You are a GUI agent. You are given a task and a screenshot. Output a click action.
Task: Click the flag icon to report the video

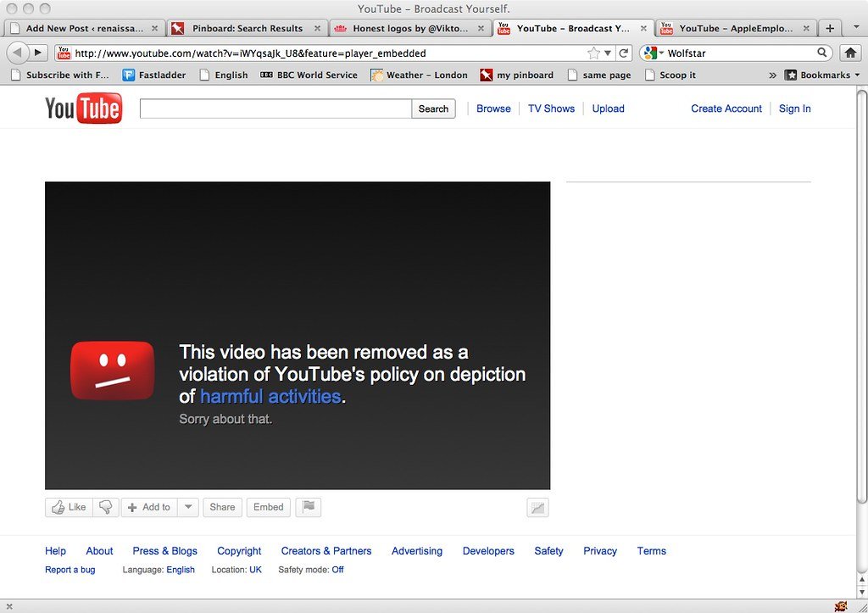[x=308, y=507]
